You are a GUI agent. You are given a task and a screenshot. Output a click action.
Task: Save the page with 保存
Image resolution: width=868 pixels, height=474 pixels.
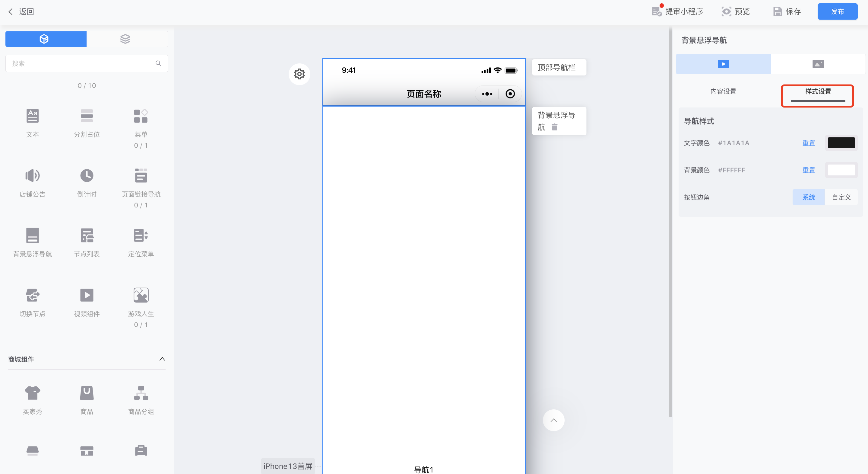tap(787, 11)
